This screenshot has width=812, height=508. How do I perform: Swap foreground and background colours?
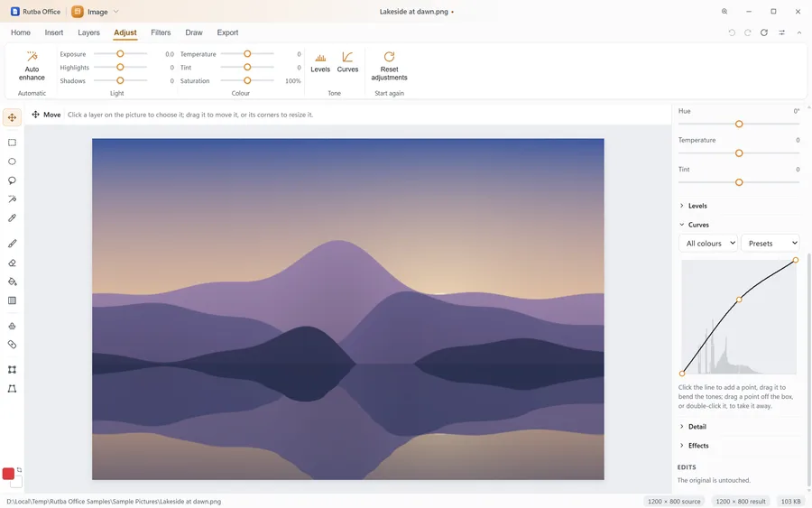point(19,470)
